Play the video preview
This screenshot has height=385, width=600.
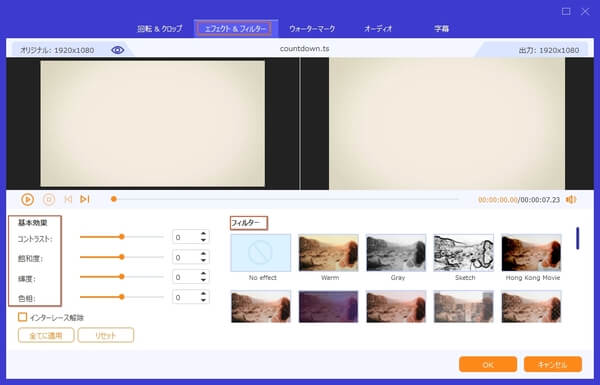pyautogui.click(x=28, y=199)
